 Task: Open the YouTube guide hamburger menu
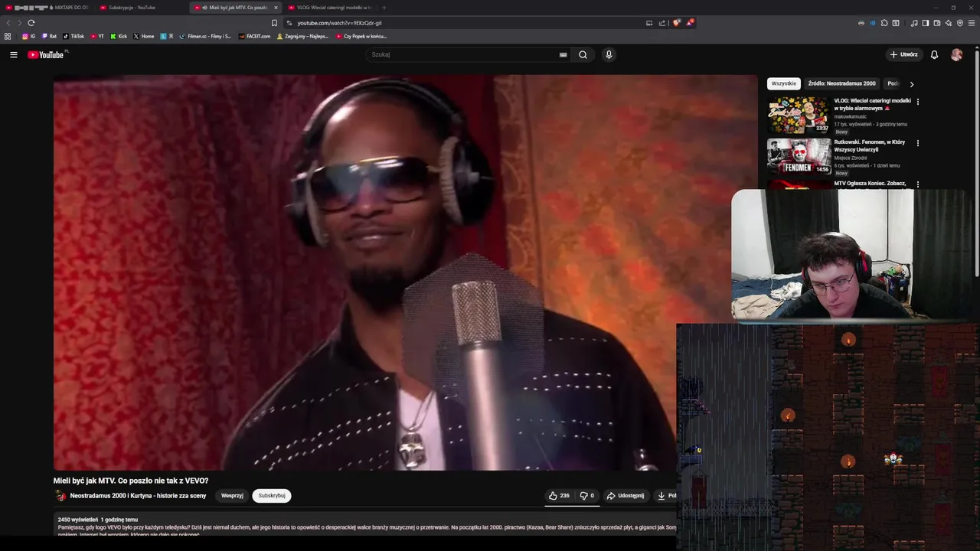(x=13, y=54)
